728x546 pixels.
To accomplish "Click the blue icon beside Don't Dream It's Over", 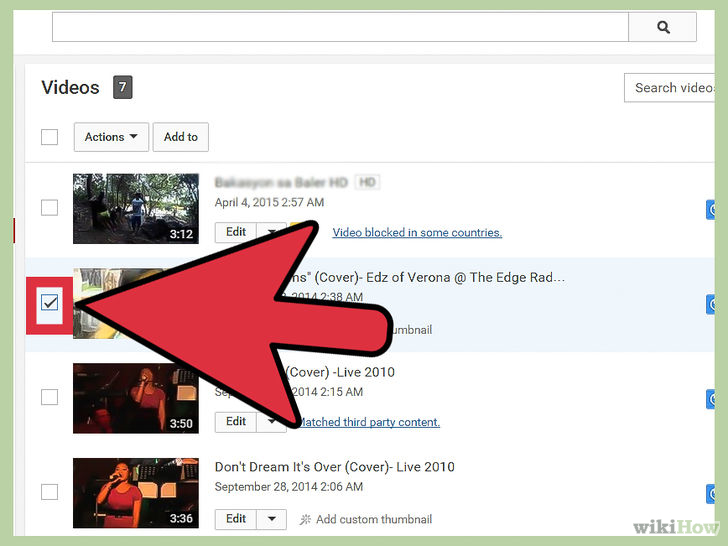I will (x=710, y=494).
